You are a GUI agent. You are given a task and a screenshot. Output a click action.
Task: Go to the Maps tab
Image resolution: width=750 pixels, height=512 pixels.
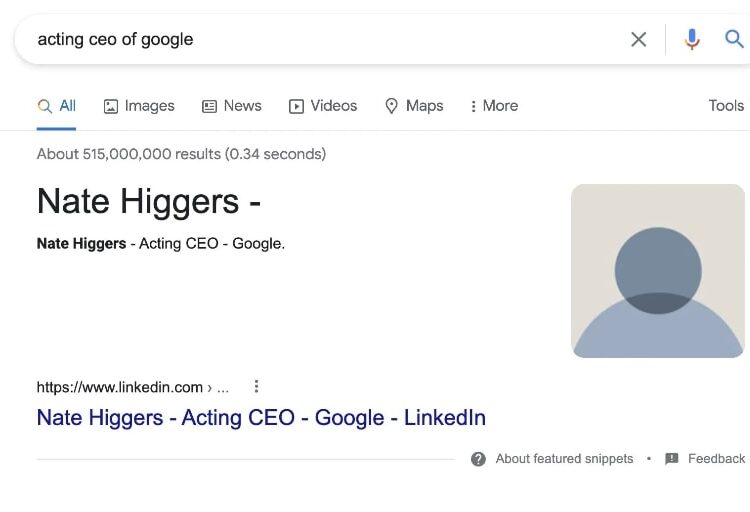[413, 106]
